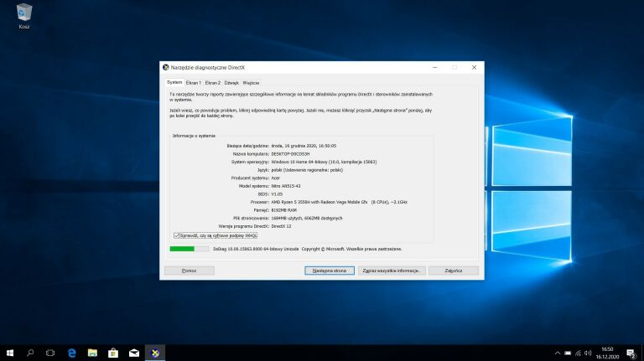Click the paging file usage value
The height and width of the screenshot is (361, 644).
pyautogui.click(x=307, y=219)
